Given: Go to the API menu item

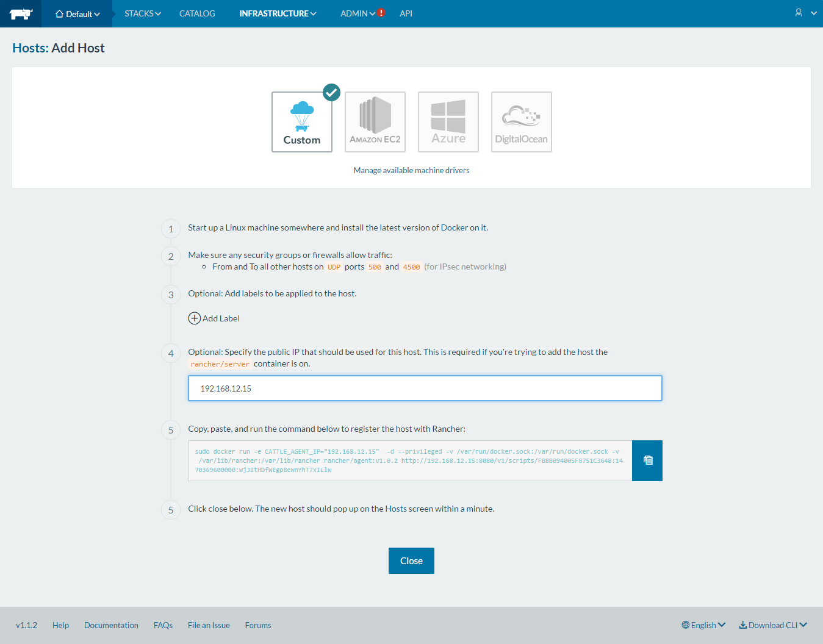Looking at the screenshot, I should coord(406,13).
